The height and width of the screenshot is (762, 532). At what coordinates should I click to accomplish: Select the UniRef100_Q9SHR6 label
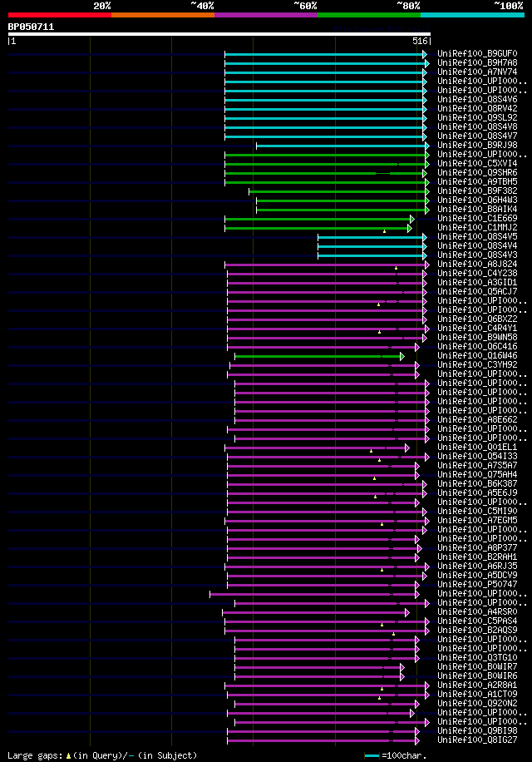(x=477, y=172)
